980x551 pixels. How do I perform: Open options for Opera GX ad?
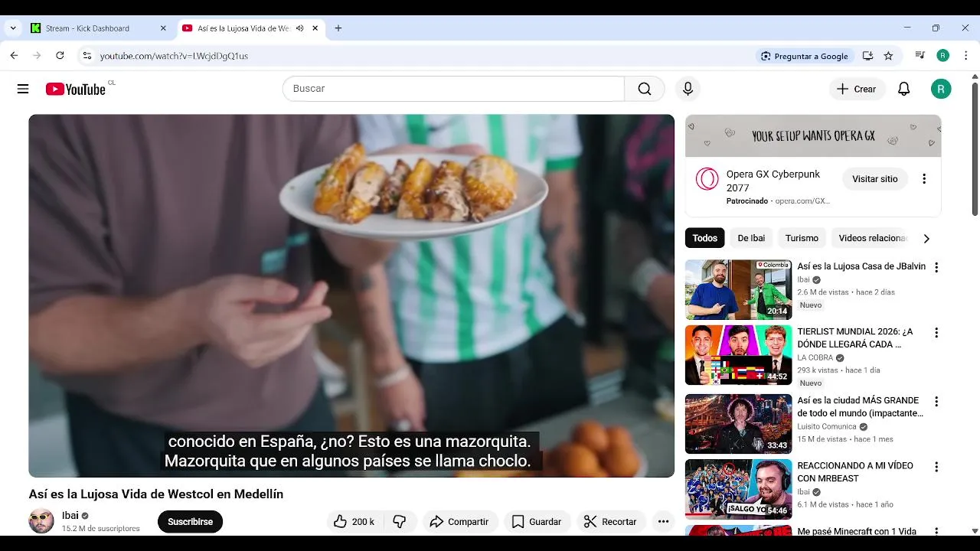924,179
